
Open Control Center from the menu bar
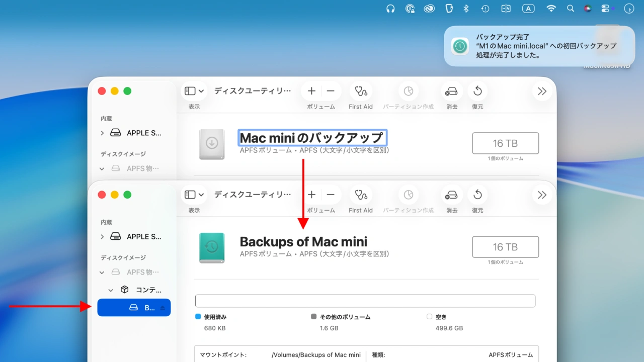(606, 8)
